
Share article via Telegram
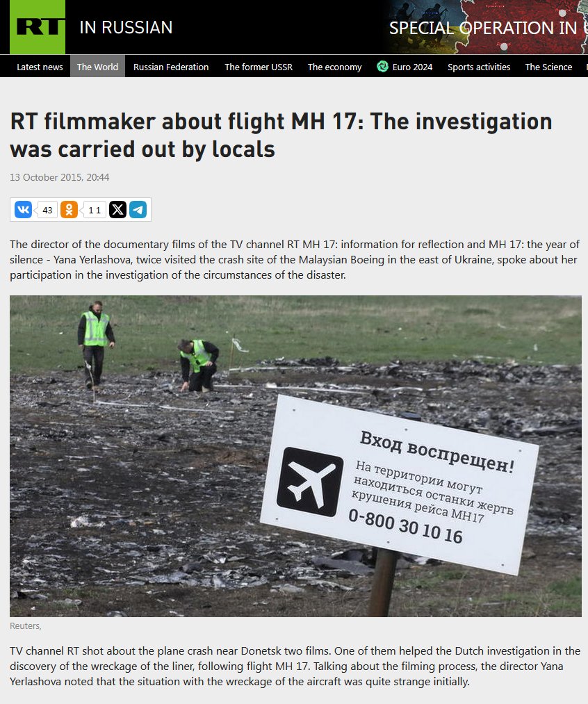pyautogui.click(x=138, y=210)
